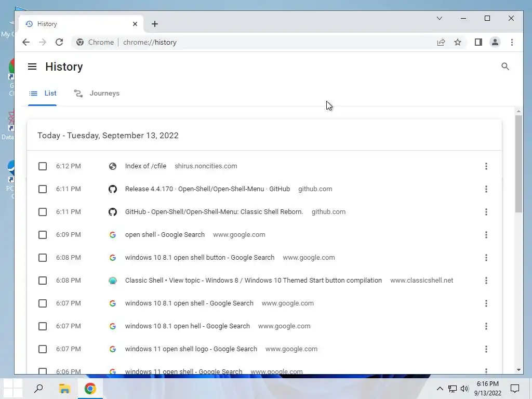The image size is (532, 399).
Task: Open actions menu for Classic Shell Reborn entry
Action: coord(486,212)
